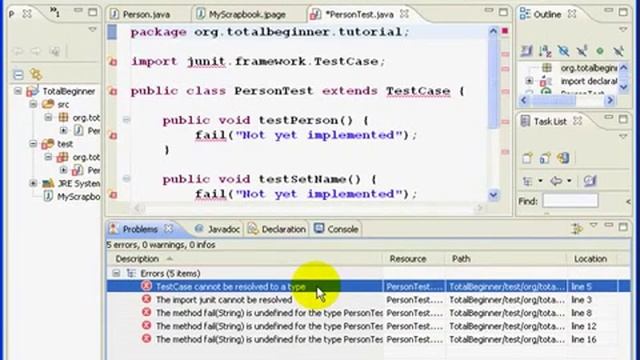Collapse the TotalBeginner project node
Image resolution: width=640 pixels, height=360 pixels.
(18, 91)
